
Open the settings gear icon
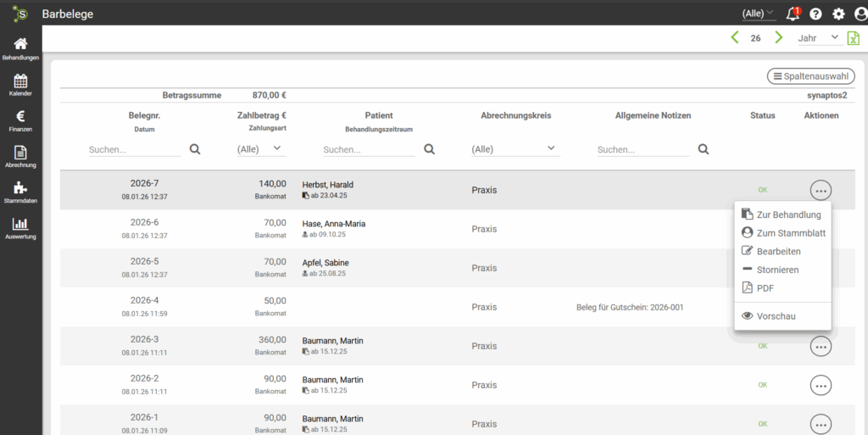coord(838,14)
